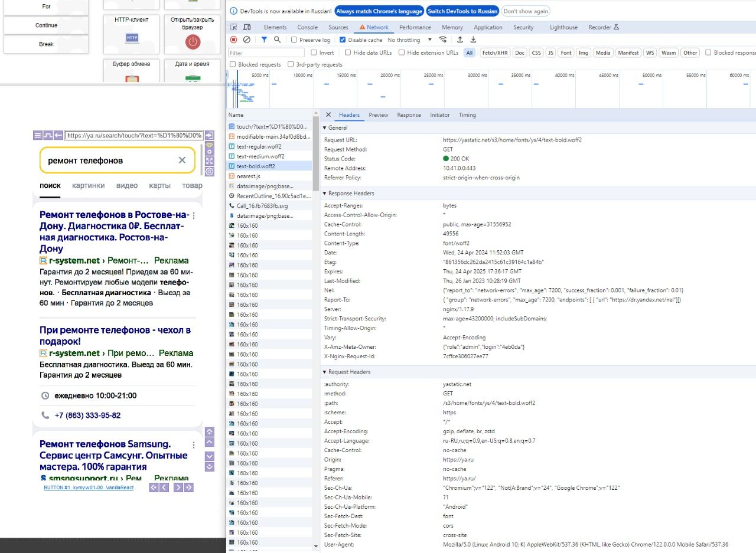The image size is (756, 553).
Task: Click the filter funnel icon
Action: (264, 40)
